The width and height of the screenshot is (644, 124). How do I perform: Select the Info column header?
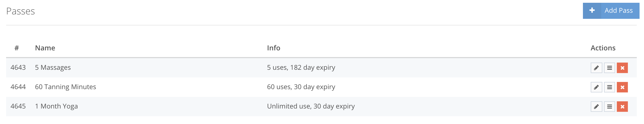click(273, 48)
